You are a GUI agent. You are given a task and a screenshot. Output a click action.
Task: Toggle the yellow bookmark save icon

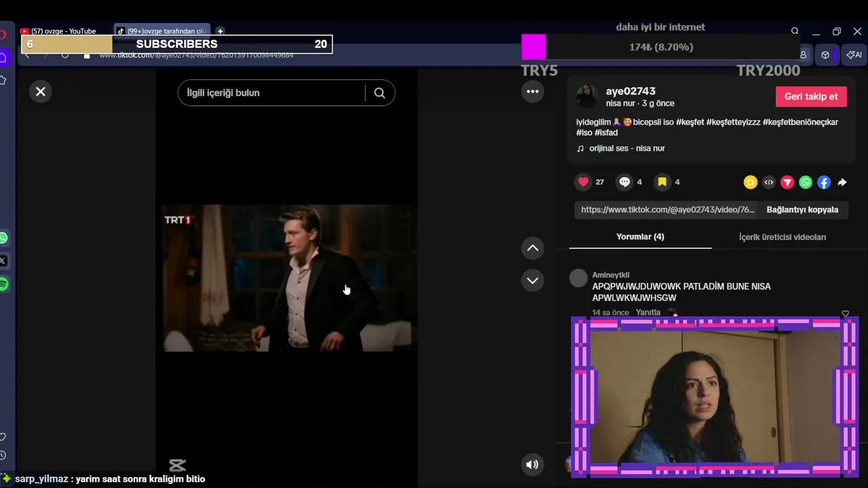pyautogui.click(x=662, y=182)
